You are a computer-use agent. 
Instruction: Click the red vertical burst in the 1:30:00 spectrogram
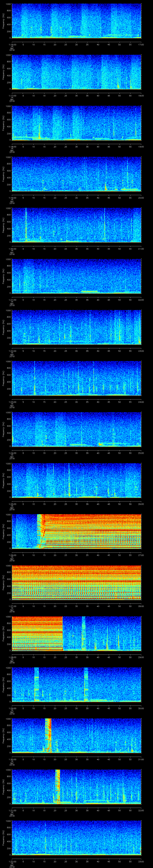(x=48, y=735)
